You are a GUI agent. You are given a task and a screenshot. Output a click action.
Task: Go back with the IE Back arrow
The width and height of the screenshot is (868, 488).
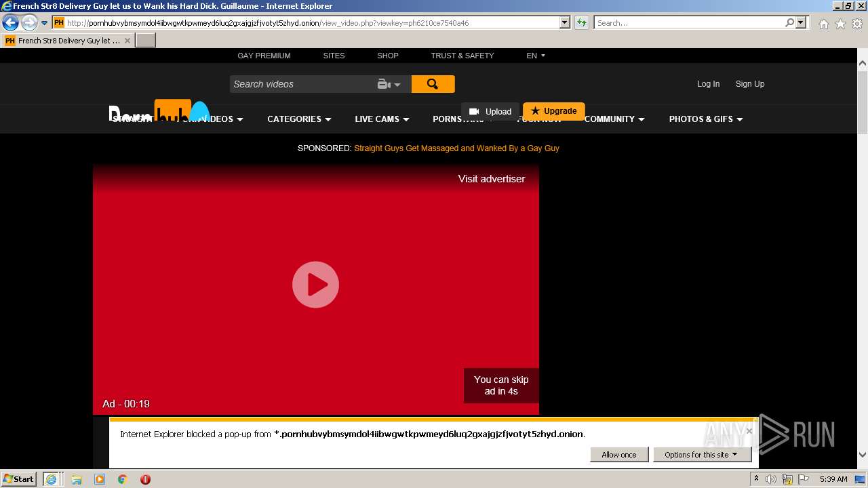pyautogui.click(x=10, y=23)
